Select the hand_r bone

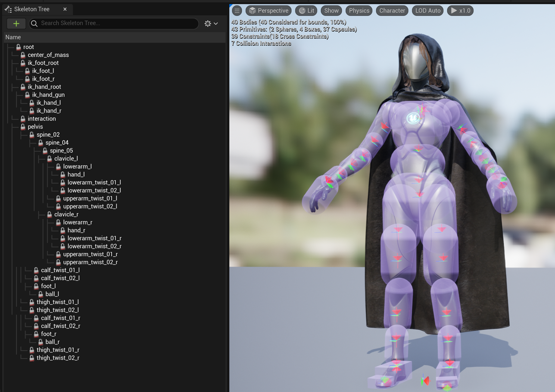76,230
